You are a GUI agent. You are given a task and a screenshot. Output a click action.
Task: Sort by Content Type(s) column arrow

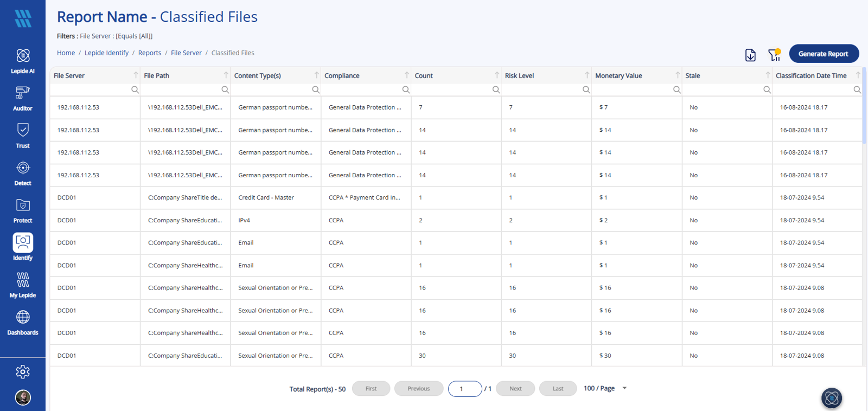click(x=316, y=75)
